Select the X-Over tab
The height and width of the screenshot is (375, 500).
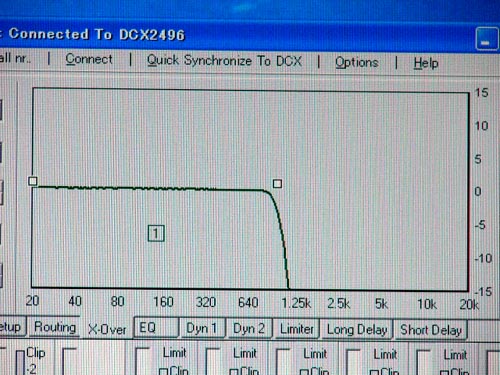point(107,329)
